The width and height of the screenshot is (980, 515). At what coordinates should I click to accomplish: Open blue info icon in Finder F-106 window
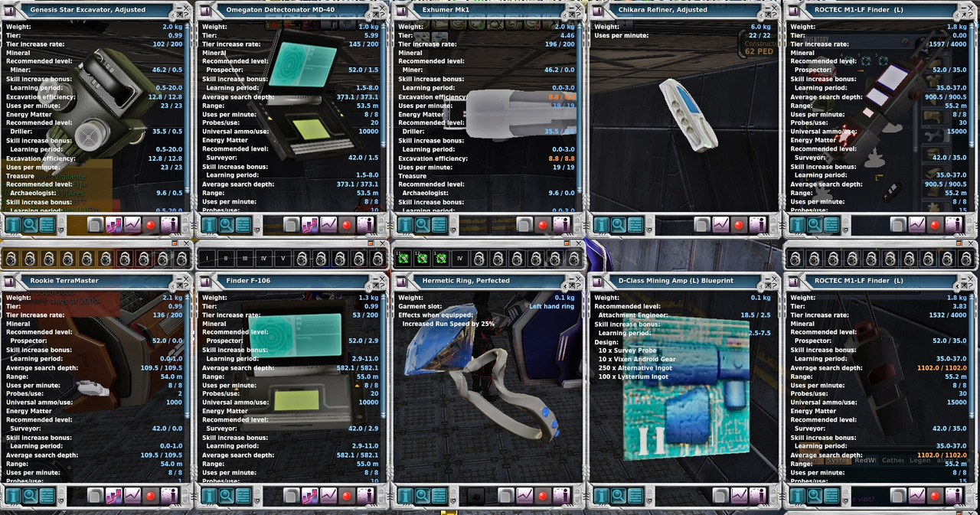coord(209,496)
